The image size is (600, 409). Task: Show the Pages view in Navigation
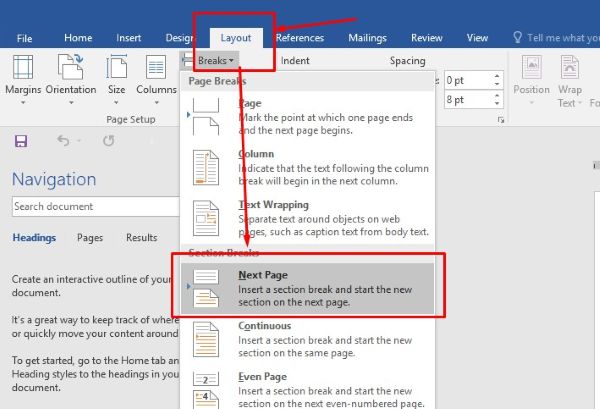[90, 238]
